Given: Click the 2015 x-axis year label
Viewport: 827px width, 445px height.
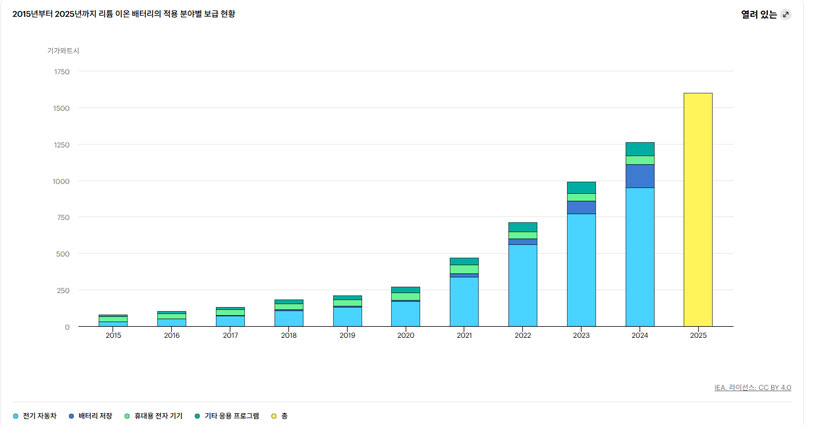Looking at the screenshot, I should 113,335.
